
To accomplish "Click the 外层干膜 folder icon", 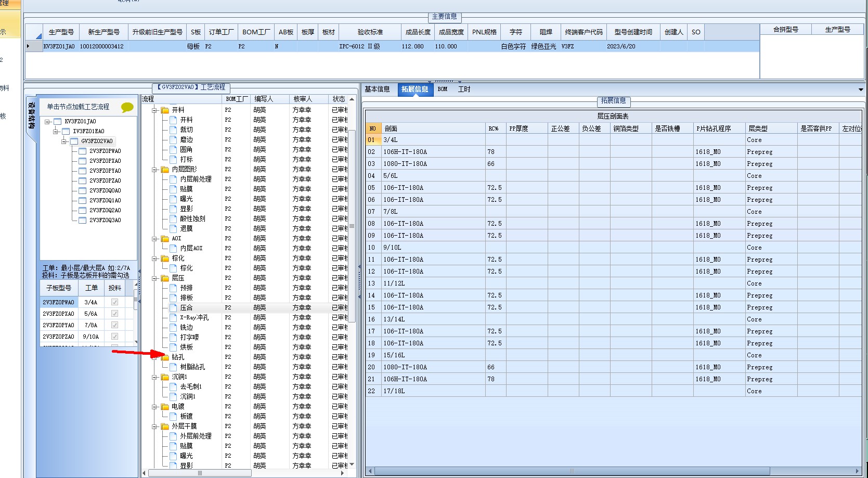I will coord(165,427).
